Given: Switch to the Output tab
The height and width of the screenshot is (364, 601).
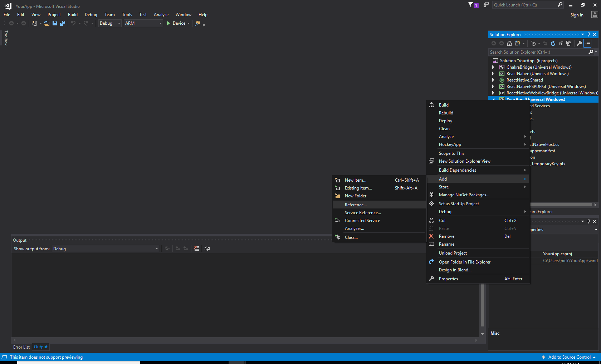Looking at the screenshot, I should tap(41, 347).
